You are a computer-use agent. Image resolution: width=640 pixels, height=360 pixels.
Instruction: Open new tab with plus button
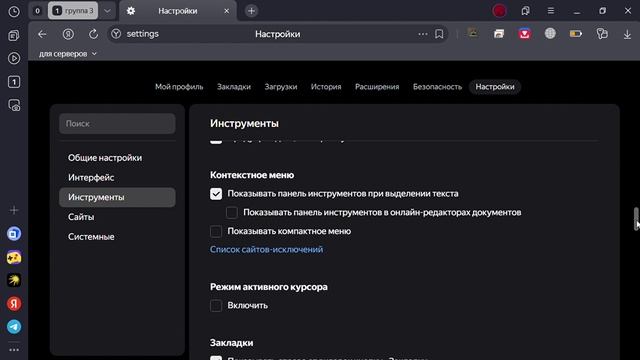tap(251, 11)
